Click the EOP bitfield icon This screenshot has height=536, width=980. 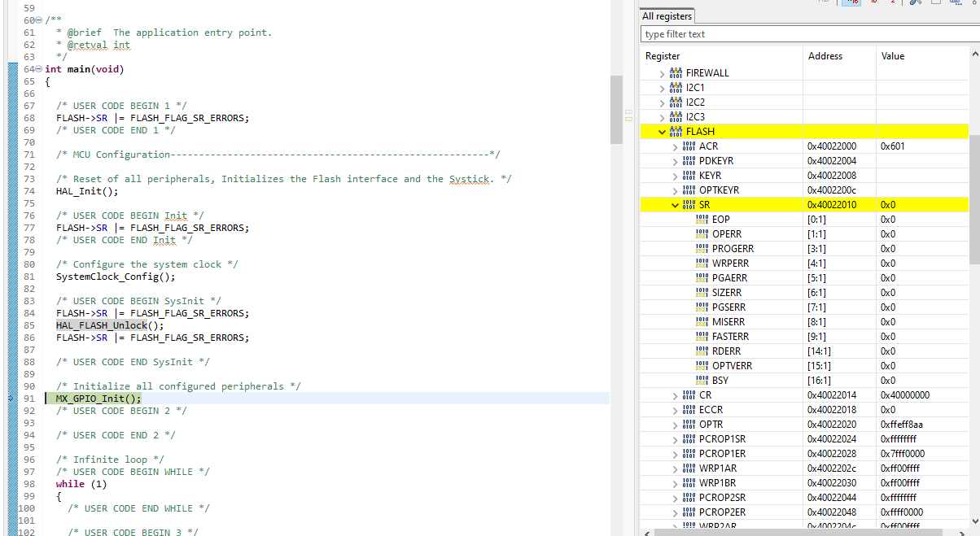(702, 220)
